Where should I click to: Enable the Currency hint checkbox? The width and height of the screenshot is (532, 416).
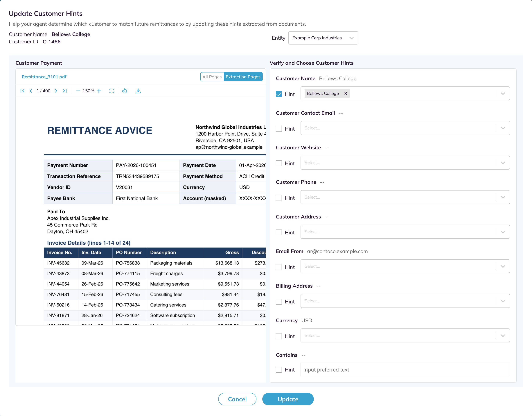279,336
